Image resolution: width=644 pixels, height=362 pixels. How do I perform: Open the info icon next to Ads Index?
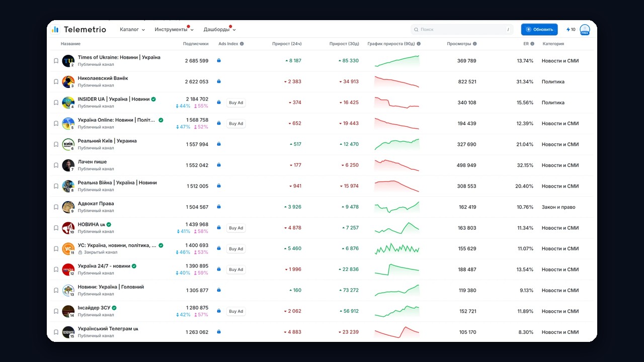tap(242, 44)
